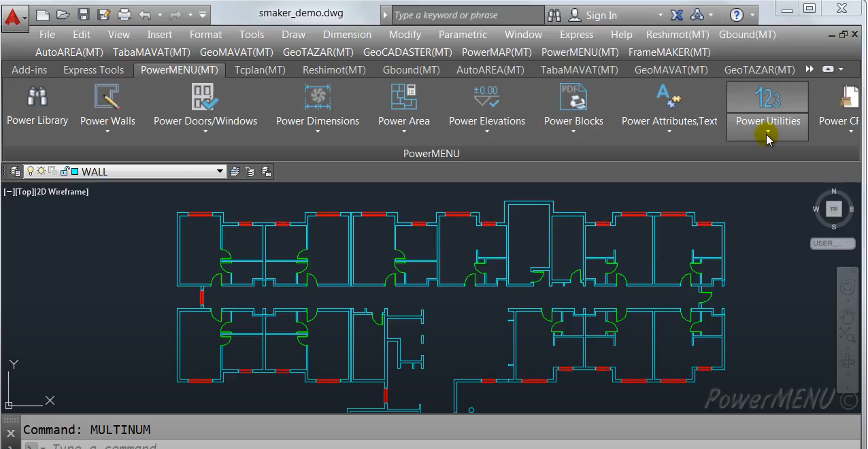The image size is (868, 449).
Task: Click the search keyword input field
Action: point(468,15)
